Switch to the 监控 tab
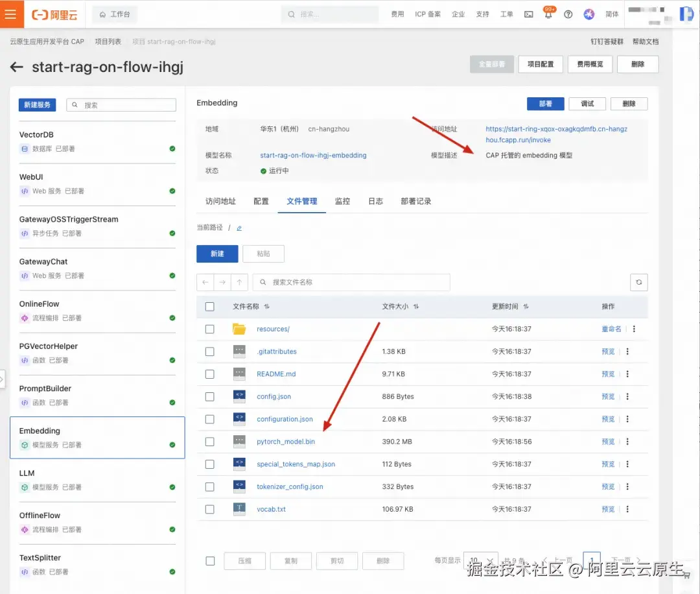This screenshot has width=700, height=594. pyautogui.click(x=342, y=201)
